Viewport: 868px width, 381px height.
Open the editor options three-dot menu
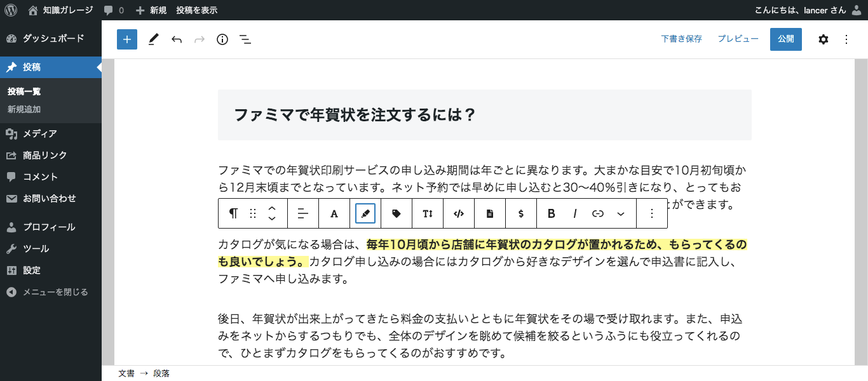(x=846, y=39)
